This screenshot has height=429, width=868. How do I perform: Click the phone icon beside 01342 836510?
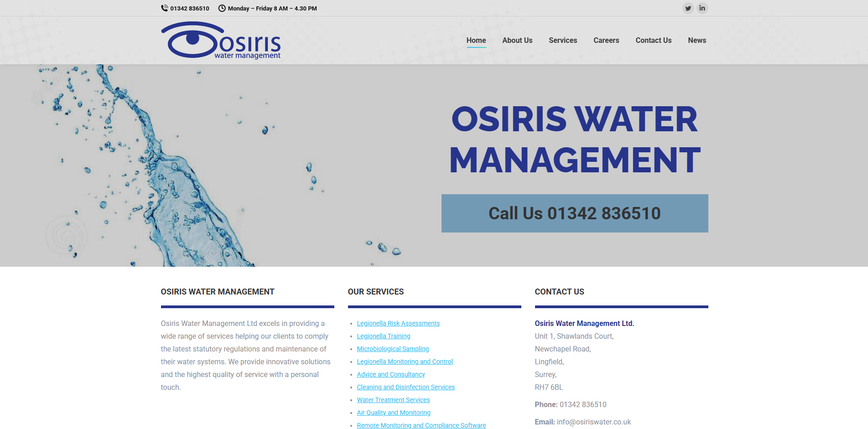point(165,8)
